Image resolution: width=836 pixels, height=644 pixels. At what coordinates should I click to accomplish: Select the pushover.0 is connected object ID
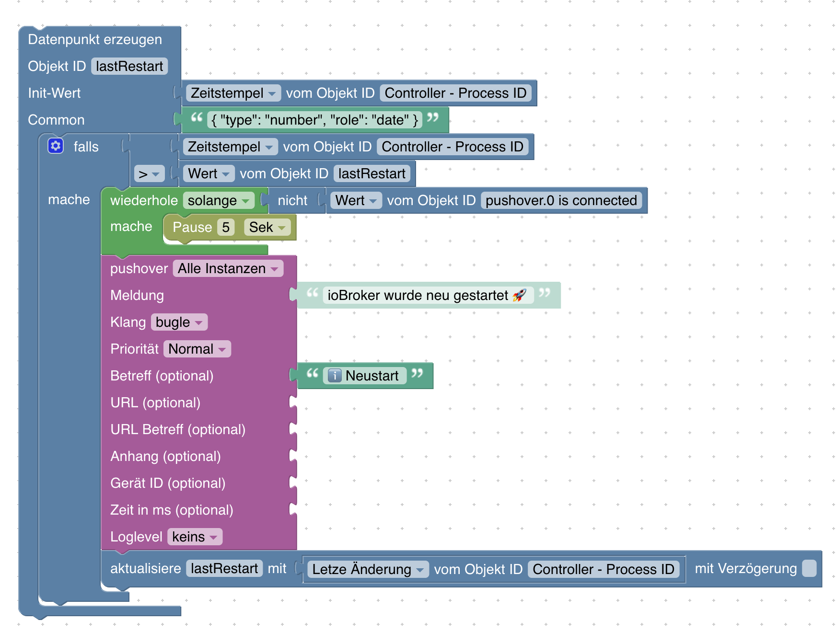pos(561,200)
